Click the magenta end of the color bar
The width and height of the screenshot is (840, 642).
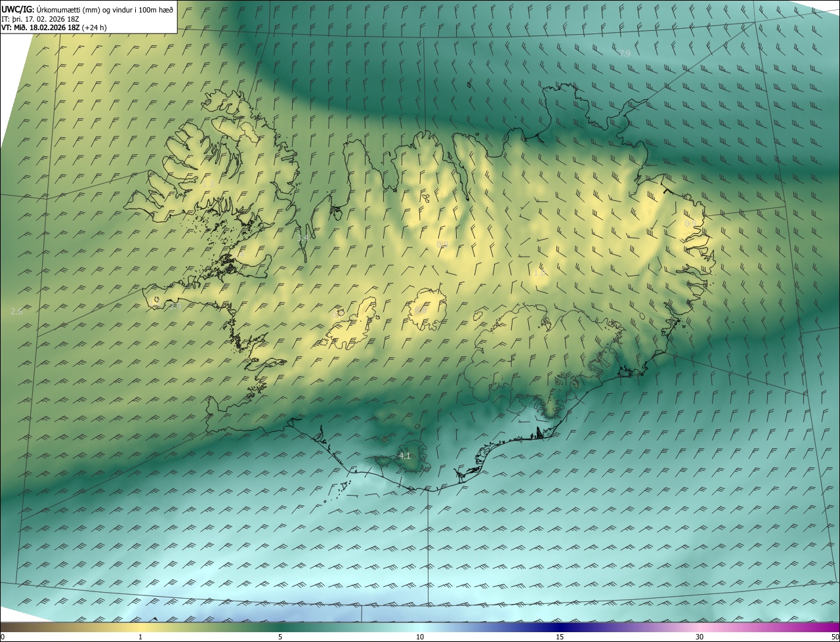(x=827, y=627)
